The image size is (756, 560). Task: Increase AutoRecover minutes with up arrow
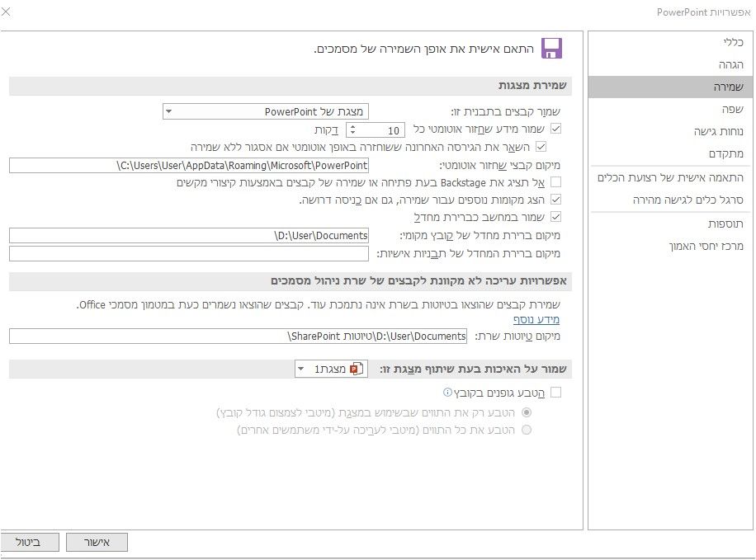[352, 127]
